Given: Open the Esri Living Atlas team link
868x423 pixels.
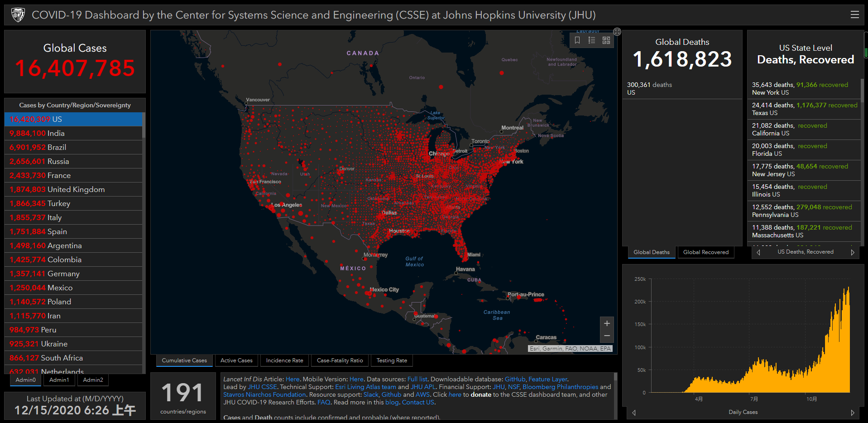Looking at the screenshot, I should pos(365,387).
